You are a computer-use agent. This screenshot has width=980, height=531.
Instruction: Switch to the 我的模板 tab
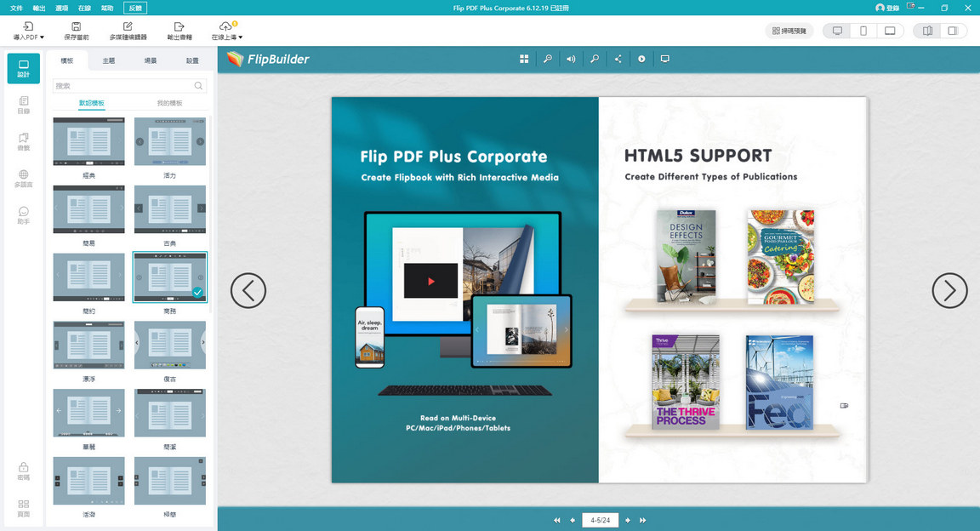pyautogui.click(x=169, y=103)
